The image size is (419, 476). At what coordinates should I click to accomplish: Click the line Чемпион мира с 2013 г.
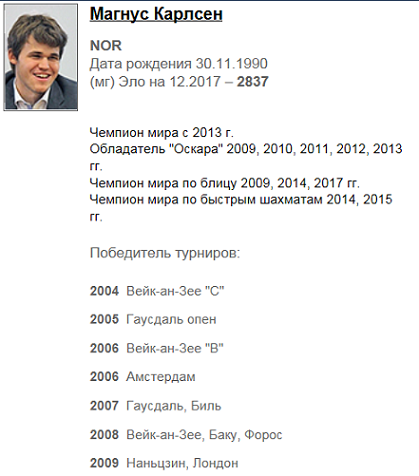tap(162, 133)
